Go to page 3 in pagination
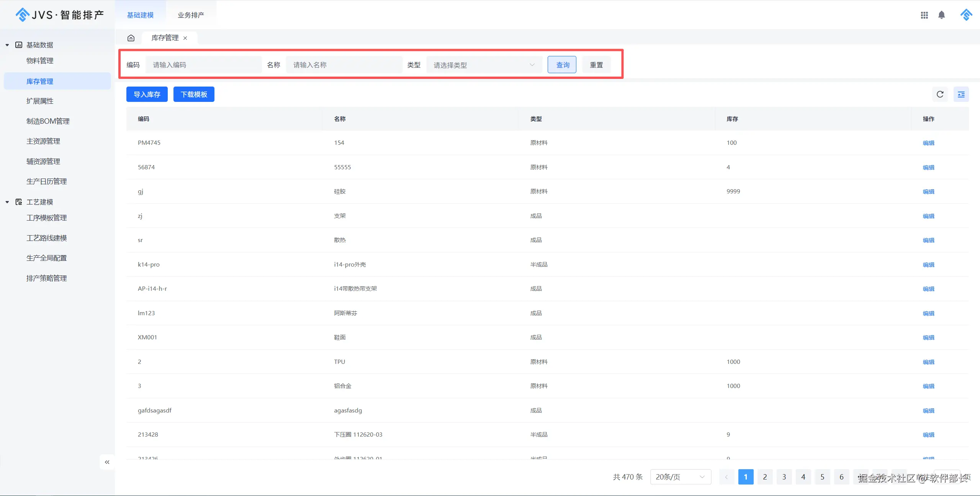This screenshot has width=980, height=496. [784, 477]
